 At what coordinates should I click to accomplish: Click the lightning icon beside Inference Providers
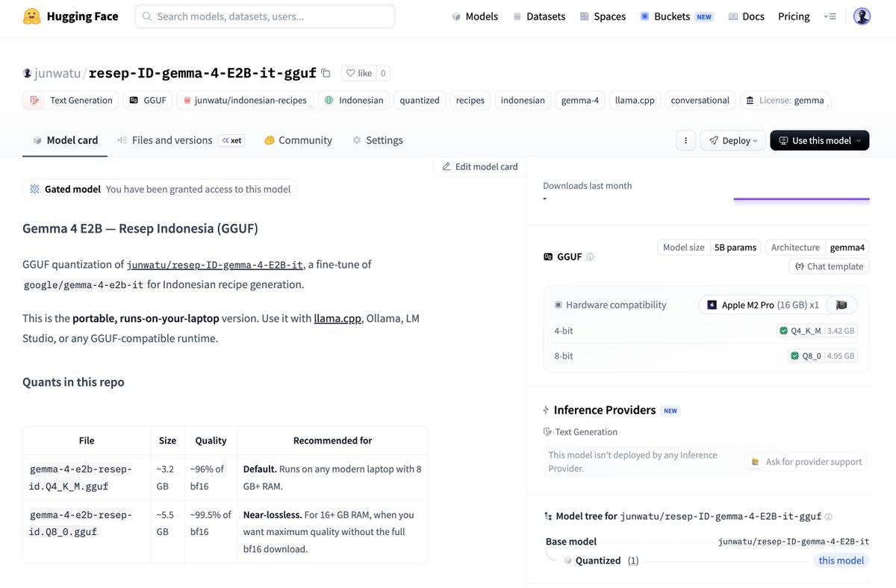(547, 410)
